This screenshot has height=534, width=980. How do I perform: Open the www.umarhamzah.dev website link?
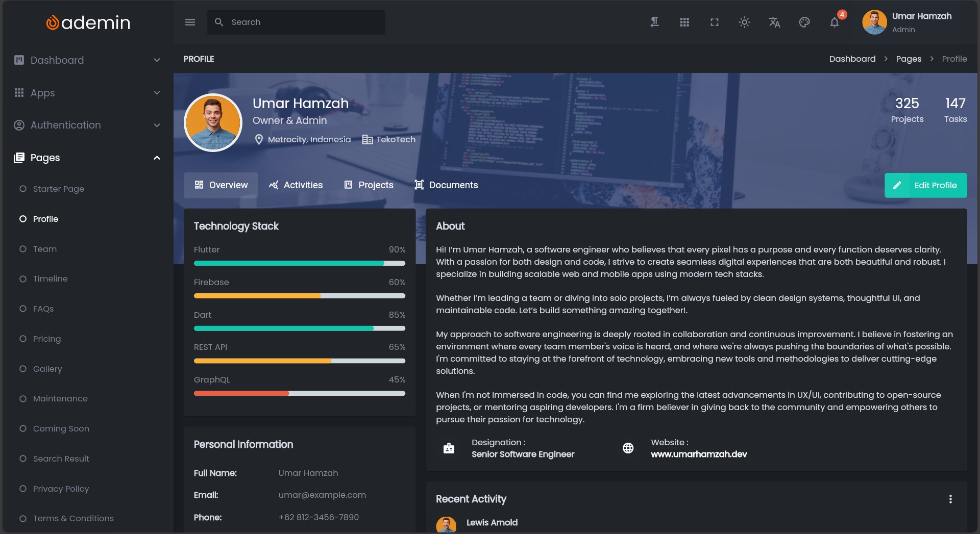point(699,454)
